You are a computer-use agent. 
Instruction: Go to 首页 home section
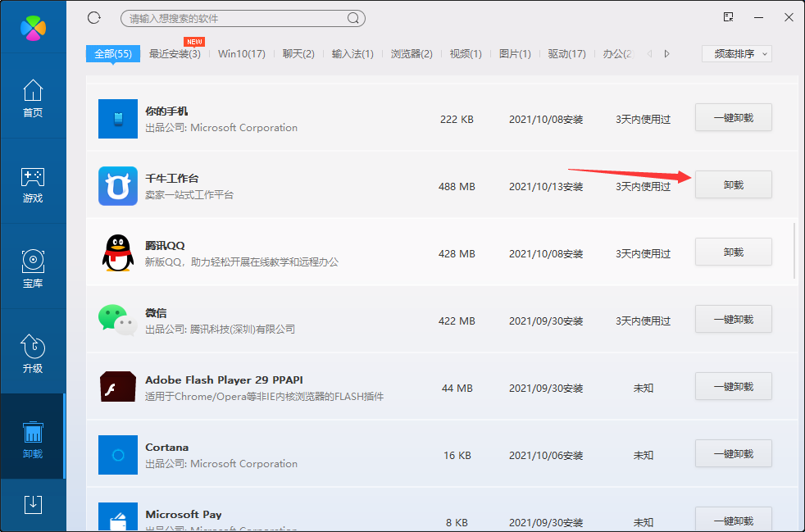point(33,98)
